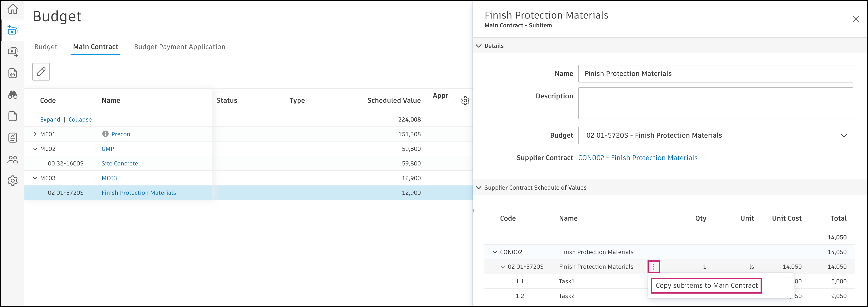868x307 pixels.
Task: Click info icon next to Precon
Action: pos(105,134)
